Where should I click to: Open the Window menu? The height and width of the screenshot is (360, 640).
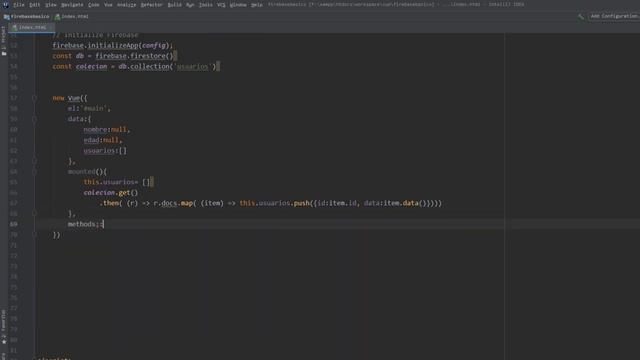(238, 5)
